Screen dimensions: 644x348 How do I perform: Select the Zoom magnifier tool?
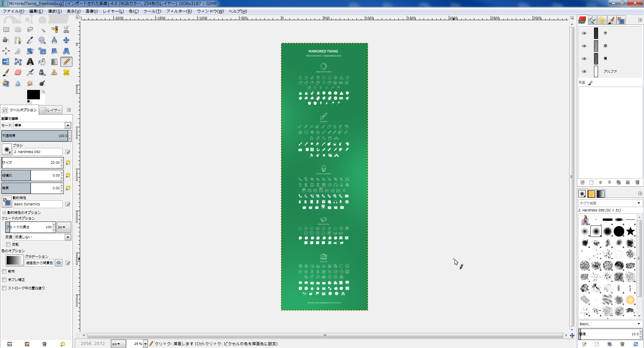pyautogui.click(x=42, y=40)
